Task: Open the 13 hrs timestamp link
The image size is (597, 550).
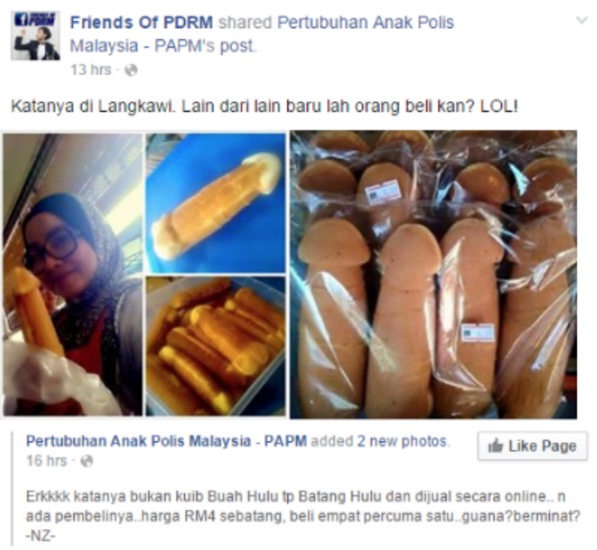Action: point(91,70)
